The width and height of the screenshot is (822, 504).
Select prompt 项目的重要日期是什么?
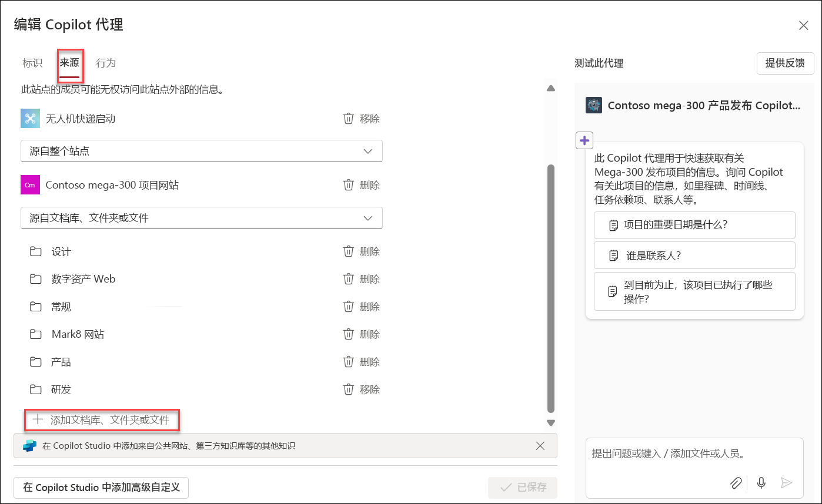tap(694, 225)
